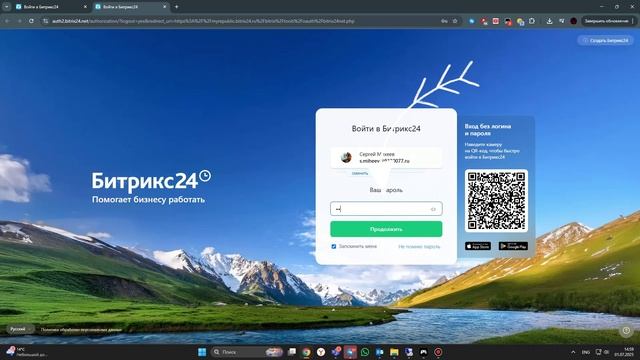Open the browser extensions puzzle icon
Viewport: 640px width, 360px height.
pyautogui.click(x=532, y=21)
